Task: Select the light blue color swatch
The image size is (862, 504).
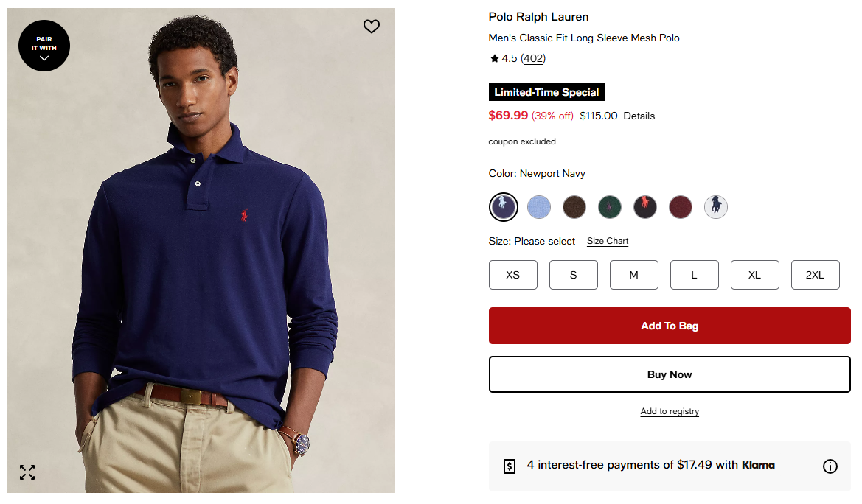Action: click(539, 207)
